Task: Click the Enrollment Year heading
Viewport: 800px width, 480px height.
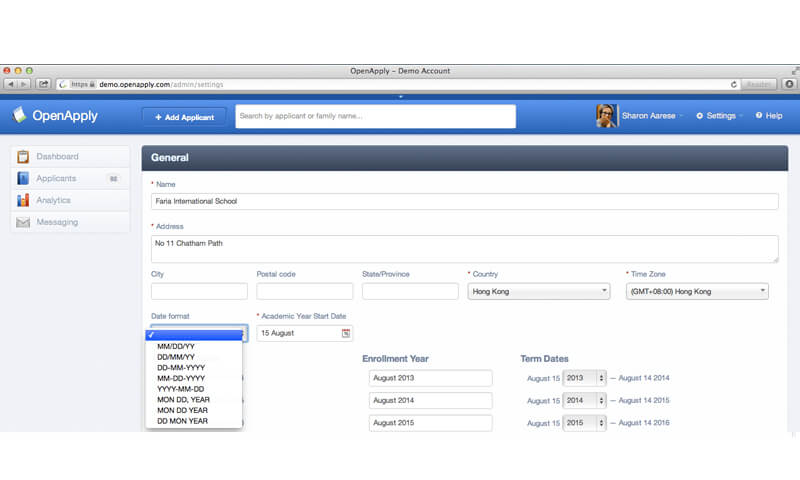Action: click(395, 359)
